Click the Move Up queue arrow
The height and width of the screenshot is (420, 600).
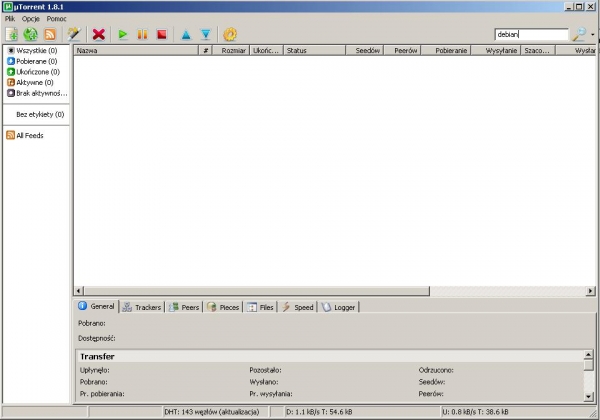(185, 34)
